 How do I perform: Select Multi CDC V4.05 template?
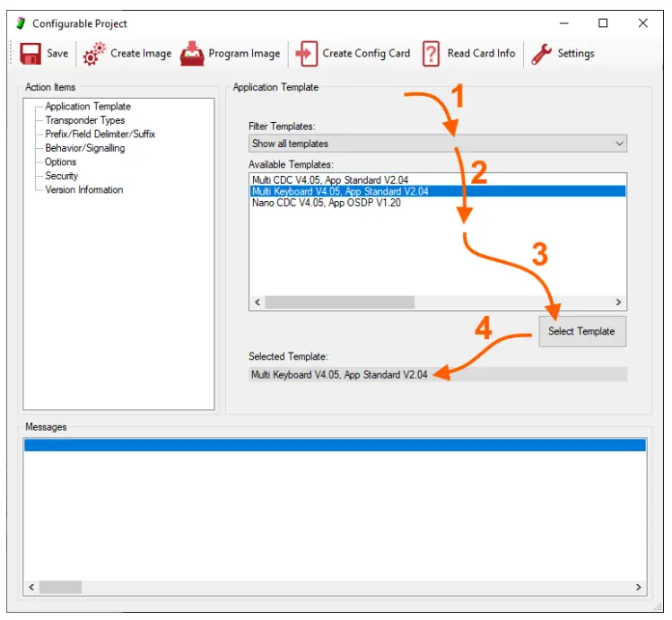(x=438, y=180)
